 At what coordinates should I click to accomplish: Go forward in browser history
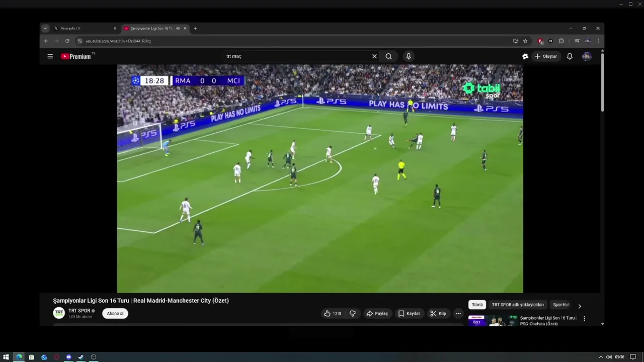(56, 41)
